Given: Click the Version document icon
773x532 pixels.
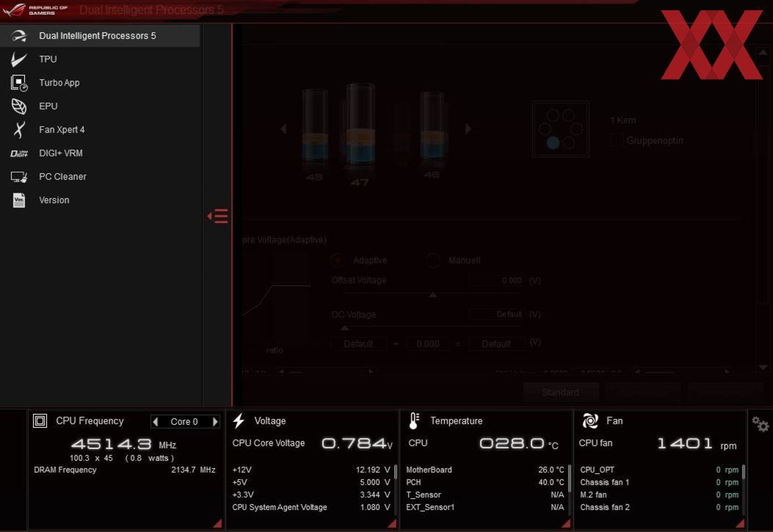Looking at the screenshot, I should (19, 200).
